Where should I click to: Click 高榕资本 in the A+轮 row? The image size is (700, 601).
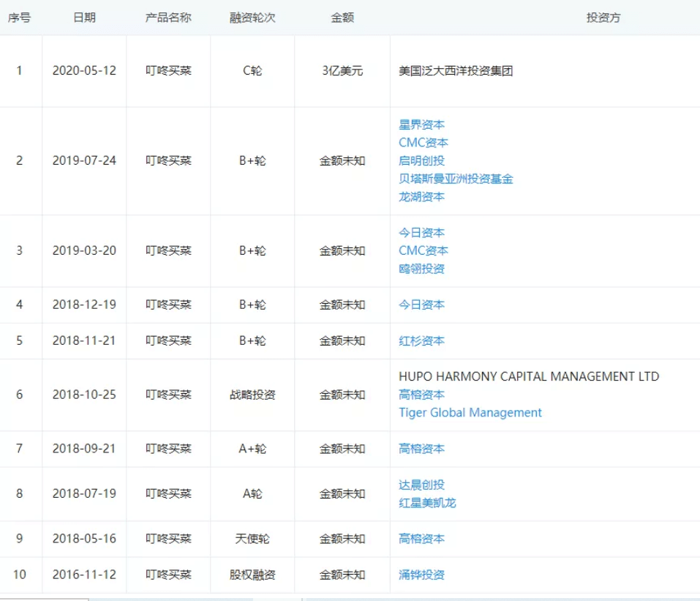421,449
